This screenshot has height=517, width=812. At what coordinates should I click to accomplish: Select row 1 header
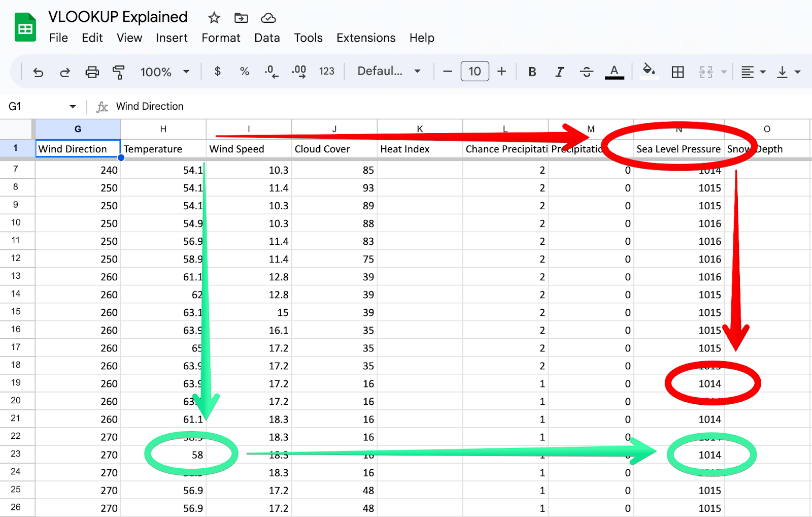tap(16, 148)
